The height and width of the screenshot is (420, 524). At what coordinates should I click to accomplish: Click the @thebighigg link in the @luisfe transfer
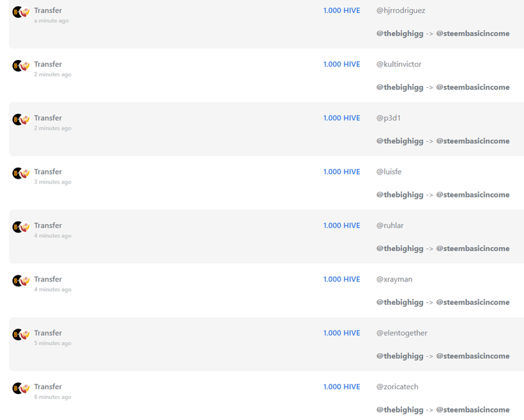tap(400, 195)
